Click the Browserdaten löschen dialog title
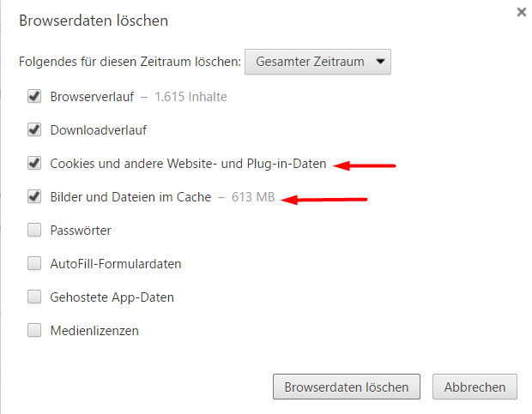 [x=94, y=20]
